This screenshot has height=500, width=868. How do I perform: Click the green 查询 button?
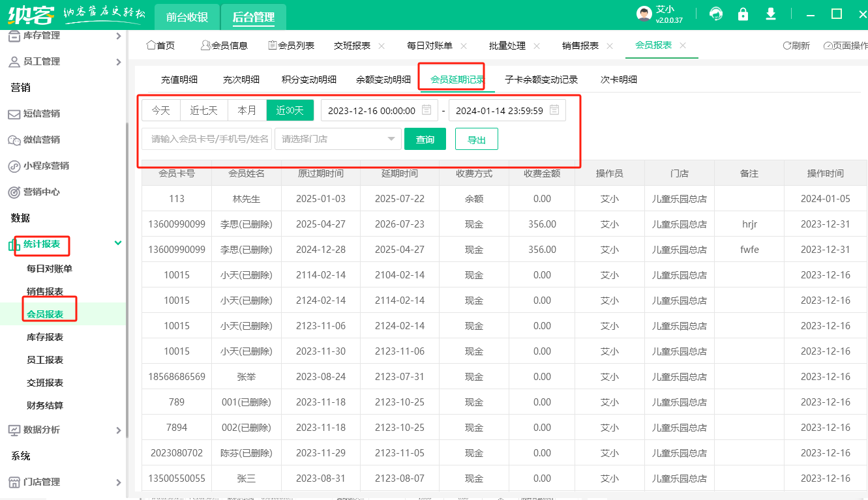(x=425, y=140)
